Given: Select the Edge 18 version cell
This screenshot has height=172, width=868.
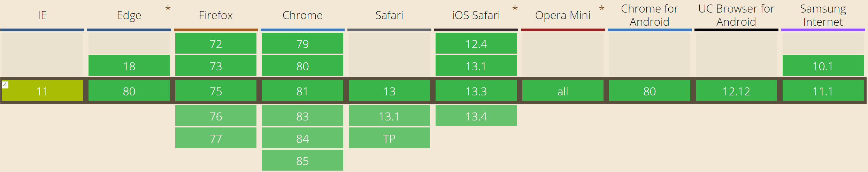Looking at the screenshot, I should tap(129, 66).
